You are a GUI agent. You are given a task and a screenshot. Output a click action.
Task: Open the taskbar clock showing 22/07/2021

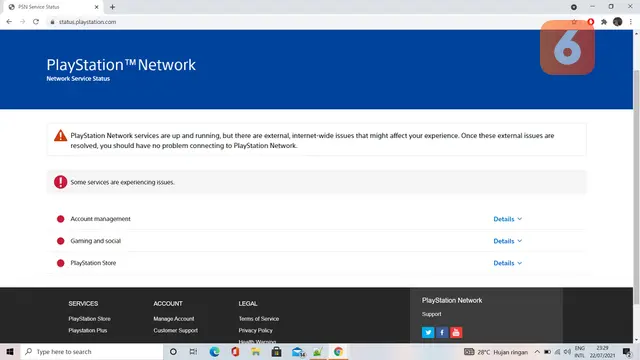click(x=602, y=352)
